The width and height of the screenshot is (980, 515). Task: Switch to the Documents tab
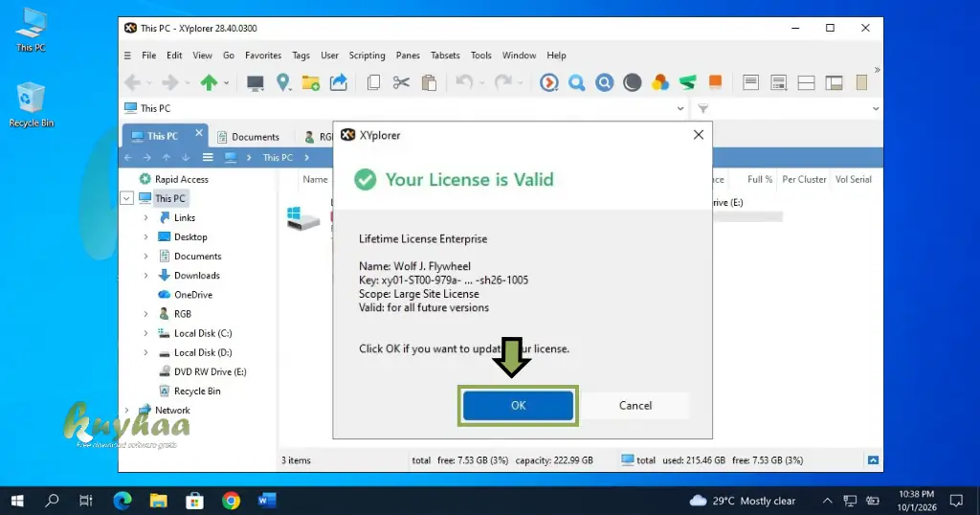click(x=248, y=136)
